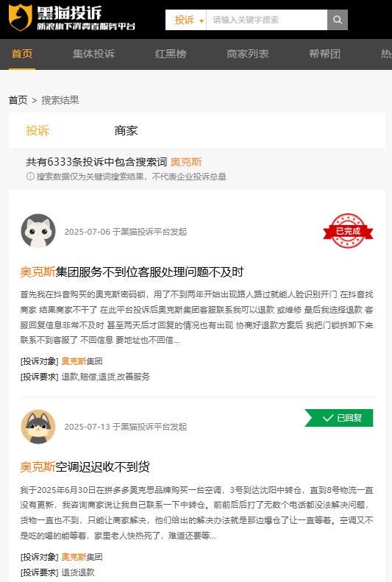Image resolution: width=392 pixels, height=582 pixels.
Task: Open the 集体投诉 nav tab
Action: pos(94,54)
